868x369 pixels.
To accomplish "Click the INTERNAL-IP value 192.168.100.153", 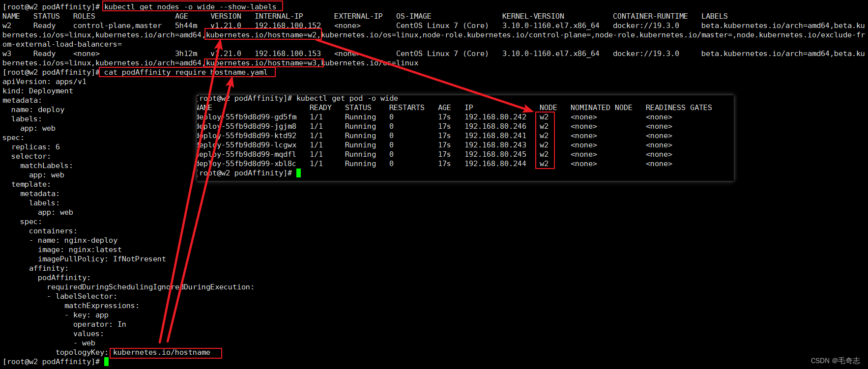I will (288, 54).
